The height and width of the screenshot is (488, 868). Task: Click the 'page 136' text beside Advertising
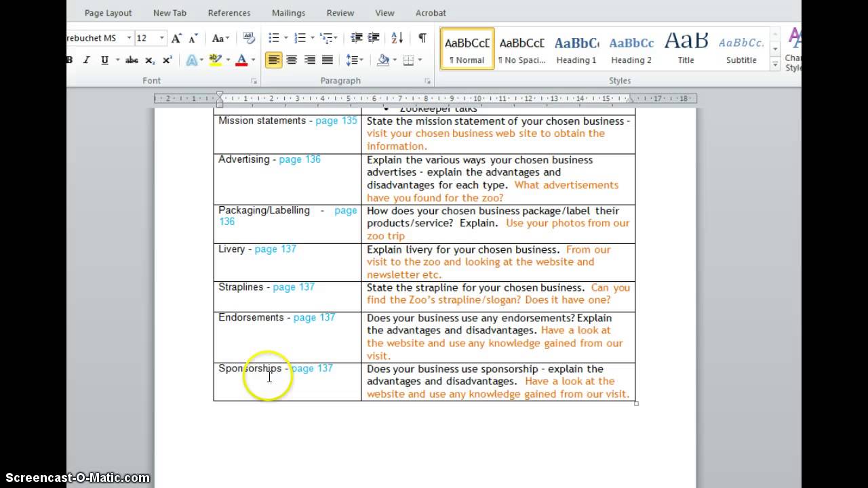[300, 159]
